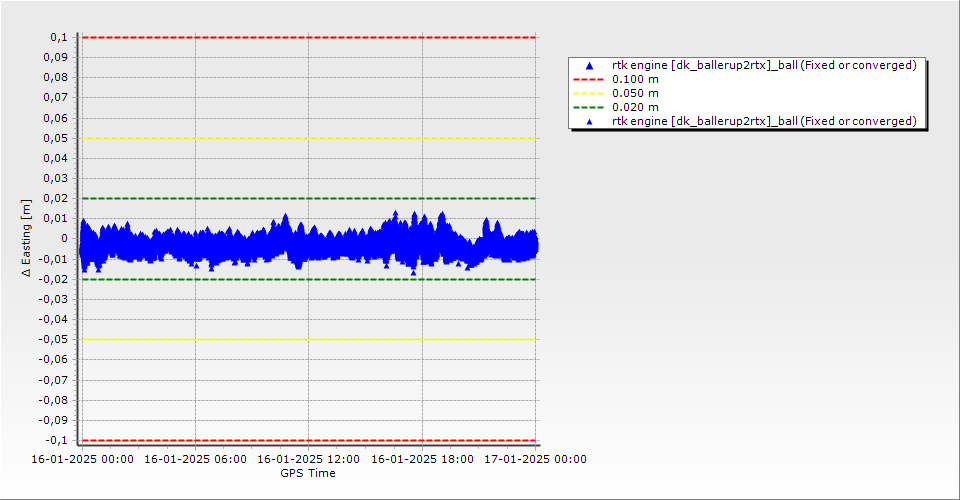The image size is (960, 500).
Task: Click the green dashed threshold line at -0,02
Action: tap(309, 279)
